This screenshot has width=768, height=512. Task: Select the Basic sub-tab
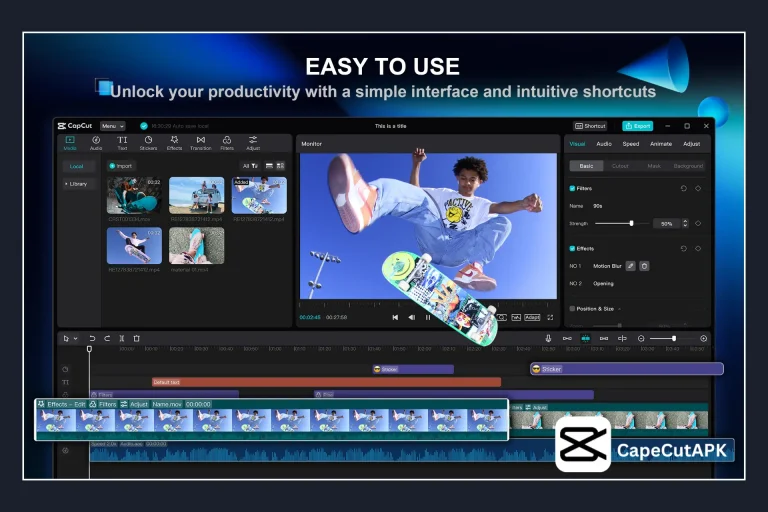tap(586, 166)
